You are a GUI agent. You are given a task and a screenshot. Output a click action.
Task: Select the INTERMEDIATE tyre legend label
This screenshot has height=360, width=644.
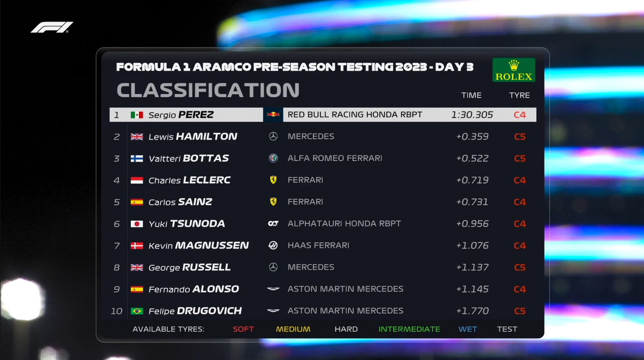click(x=409, y=329)
